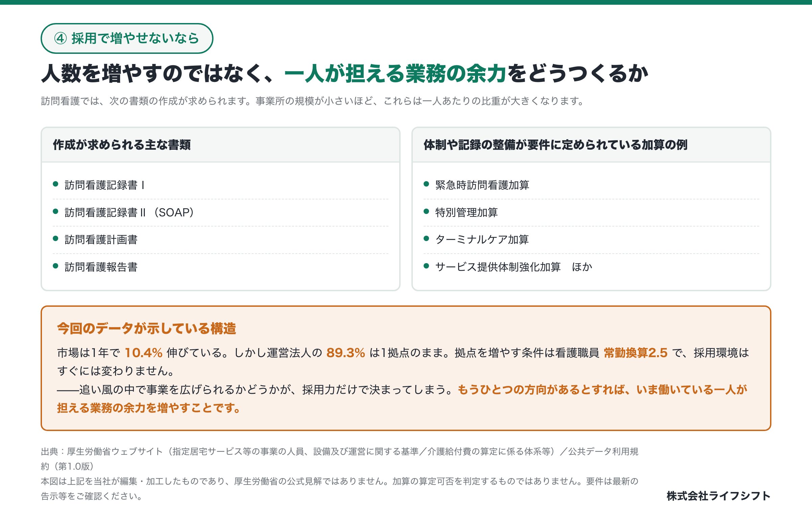Click the highlighted figure '10.4%'
This screenshot has height=514, width=812.
tap(144, 353)
